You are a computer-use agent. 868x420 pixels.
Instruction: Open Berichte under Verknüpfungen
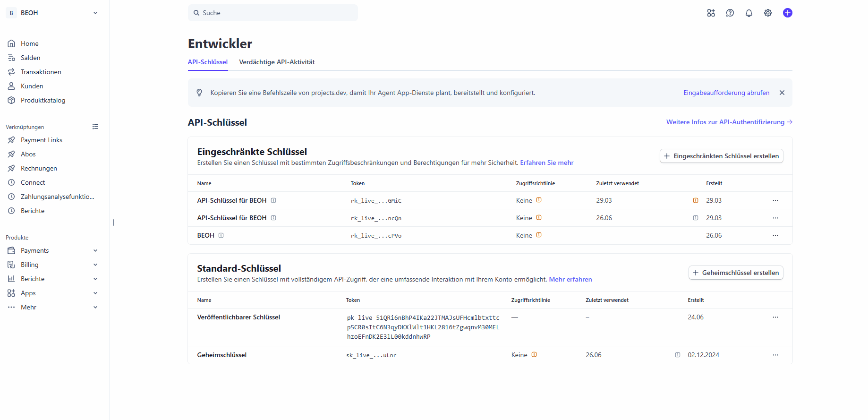coord(33,211)
